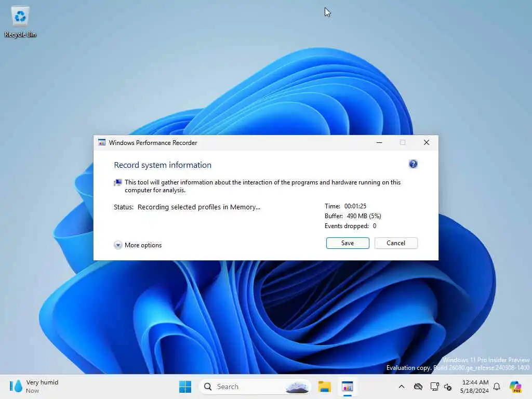Close the Windows Performance Recorder window
This screenshot has width=532, height=399.
point(427,143)
